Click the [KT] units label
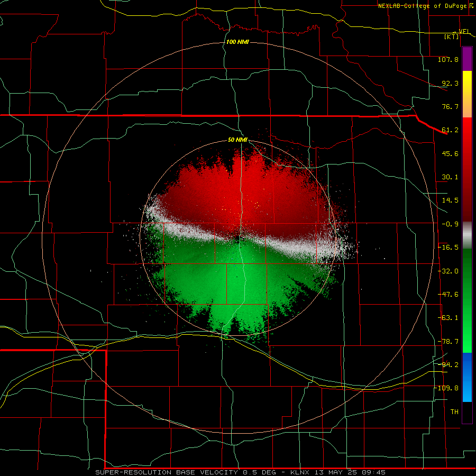The width and height of the screenshot is (476, 476). [x=452, y=36]
